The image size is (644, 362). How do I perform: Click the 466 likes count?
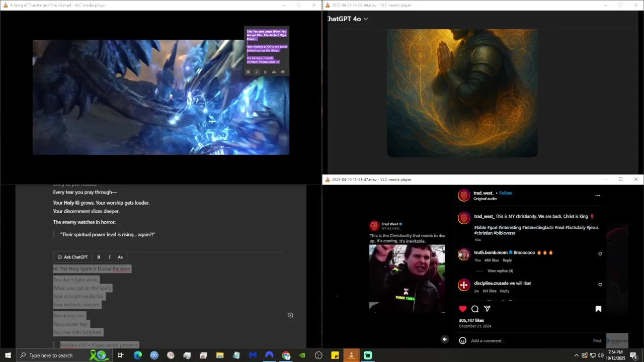[x=492, y=260]
